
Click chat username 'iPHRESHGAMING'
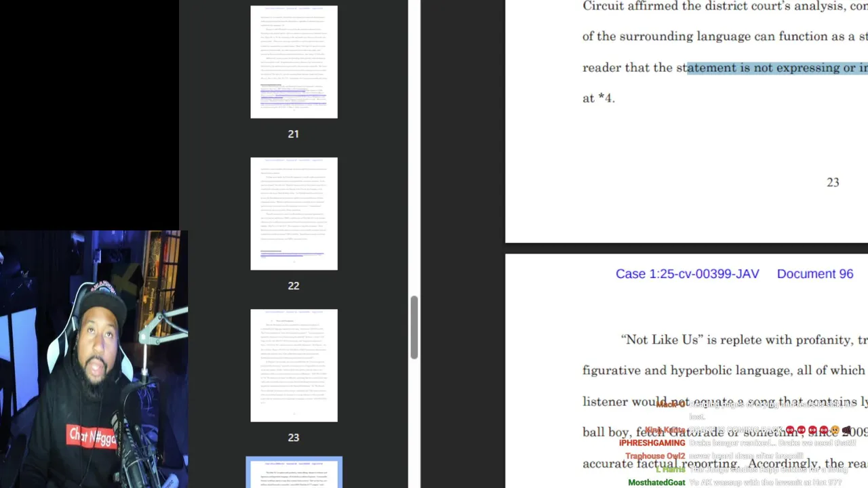tap(652, 443)
